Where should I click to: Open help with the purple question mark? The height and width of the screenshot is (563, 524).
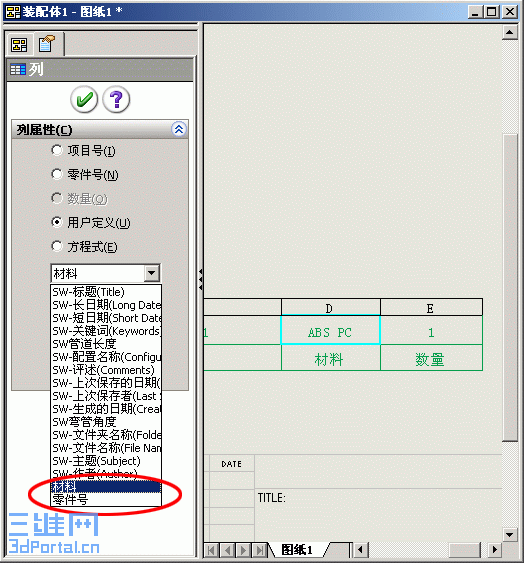point(116,99)
